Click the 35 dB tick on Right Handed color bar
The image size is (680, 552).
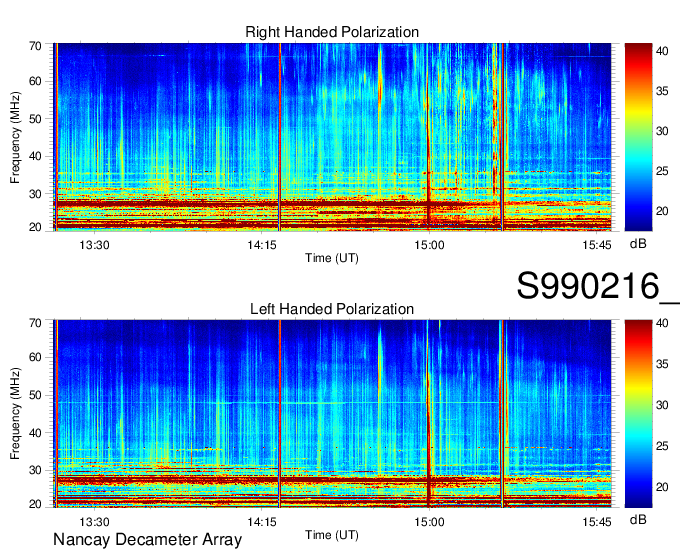[662, 91]
